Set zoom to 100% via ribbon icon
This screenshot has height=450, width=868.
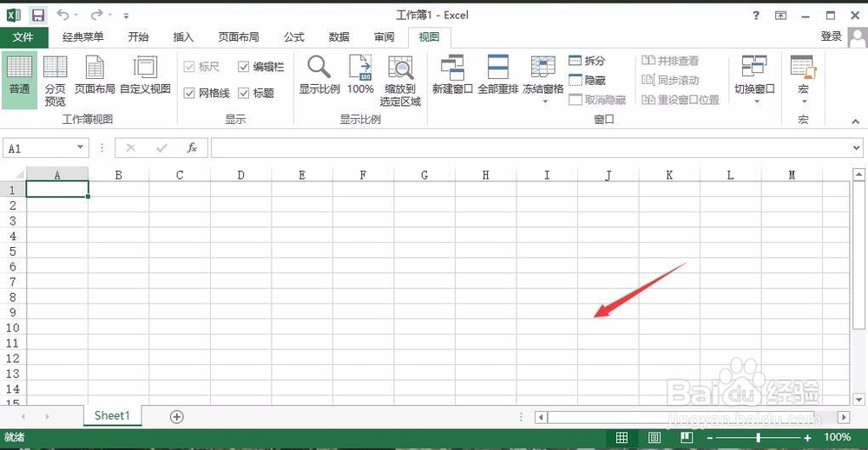coord(360,75)
